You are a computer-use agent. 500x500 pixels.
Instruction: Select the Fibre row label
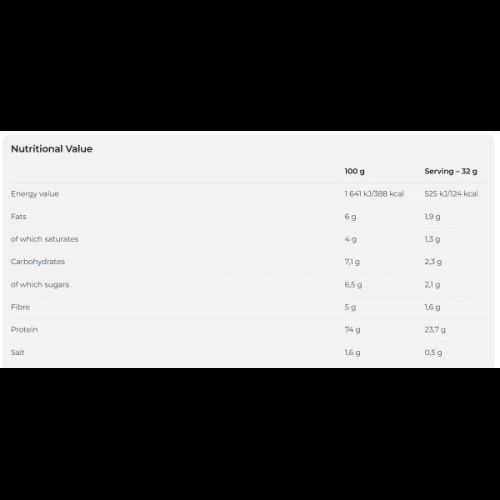(x=20, y=307)
